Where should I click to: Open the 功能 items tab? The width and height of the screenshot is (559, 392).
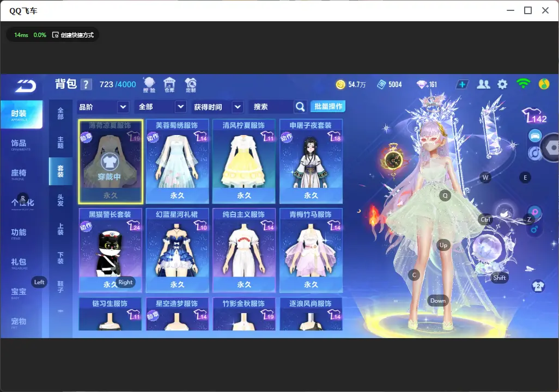[21, 233]
